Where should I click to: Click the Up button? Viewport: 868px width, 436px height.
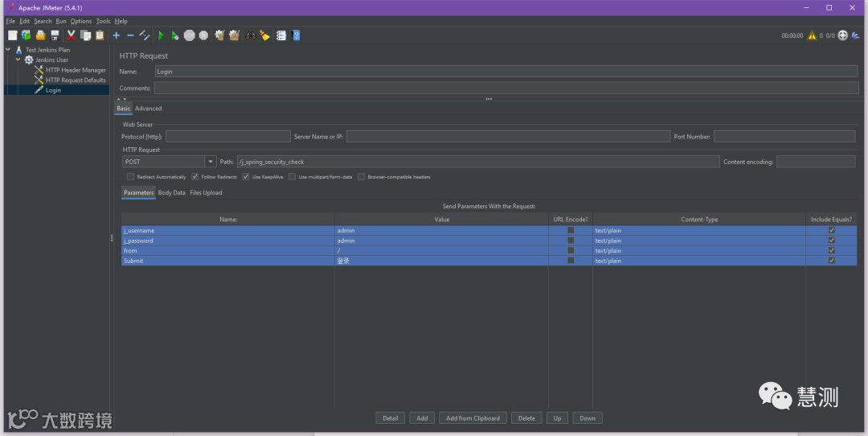tap(558, 418)
